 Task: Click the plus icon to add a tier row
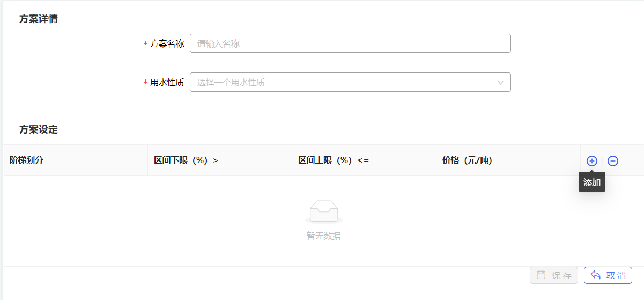592,161
